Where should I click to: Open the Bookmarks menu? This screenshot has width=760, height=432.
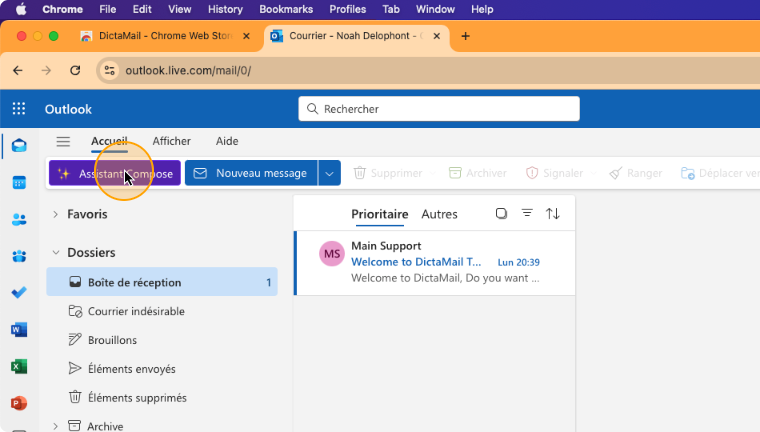coord(286,9)
